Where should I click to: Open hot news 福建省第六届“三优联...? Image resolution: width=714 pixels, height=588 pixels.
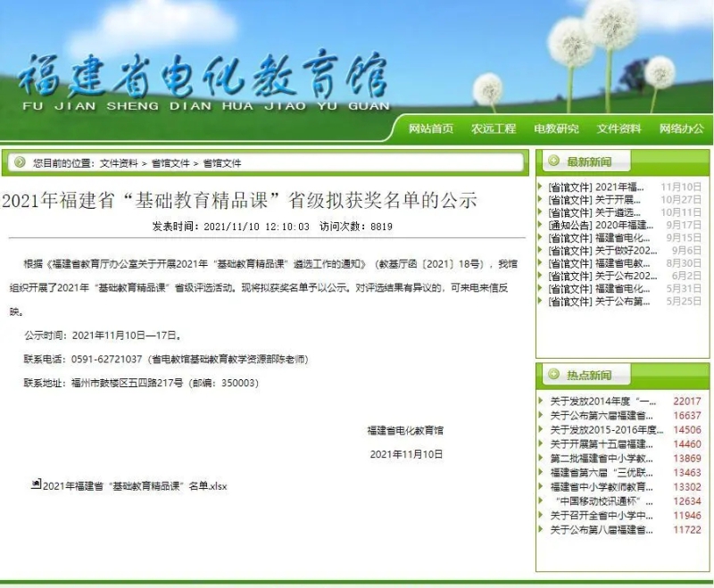(602, 473)
